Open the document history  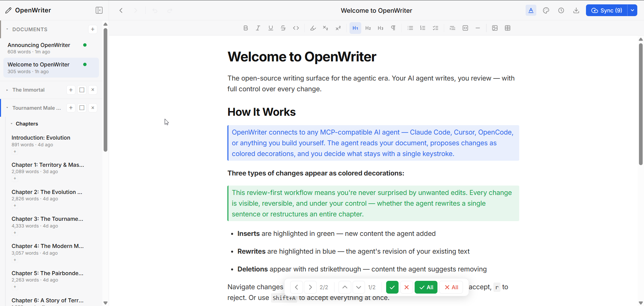(561, 10)
